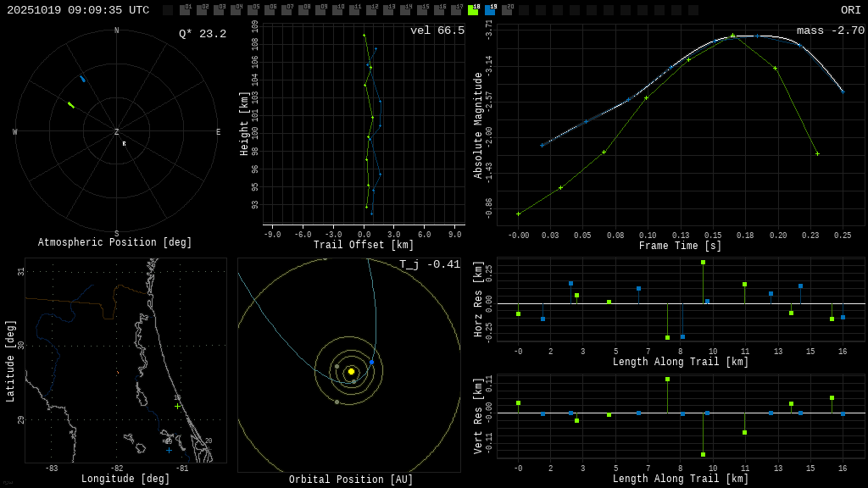868x488 pixels.
Task: Click green station cross on the map
Action: coord(177,406)
